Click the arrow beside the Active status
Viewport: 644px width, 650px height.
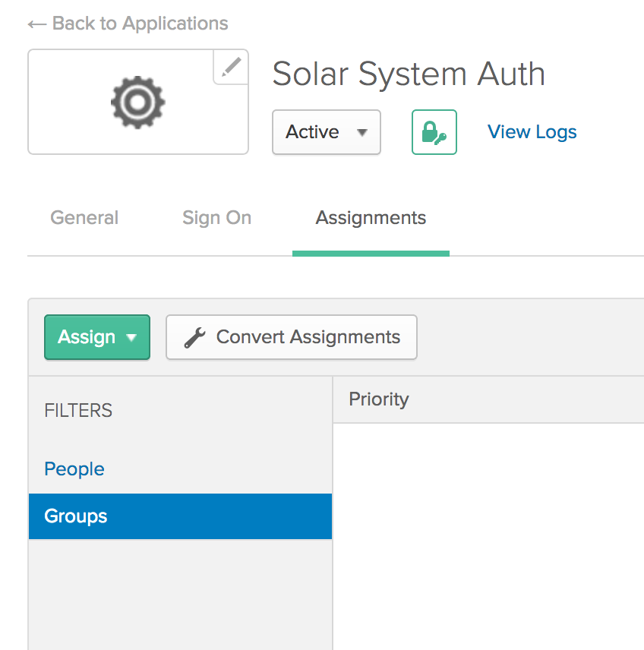click(362, 132)
